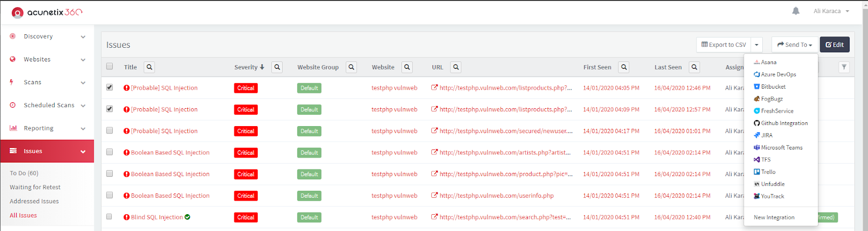Click the Trello icon
The width and height of the screenshot is (868, 231).
[757, 172]
